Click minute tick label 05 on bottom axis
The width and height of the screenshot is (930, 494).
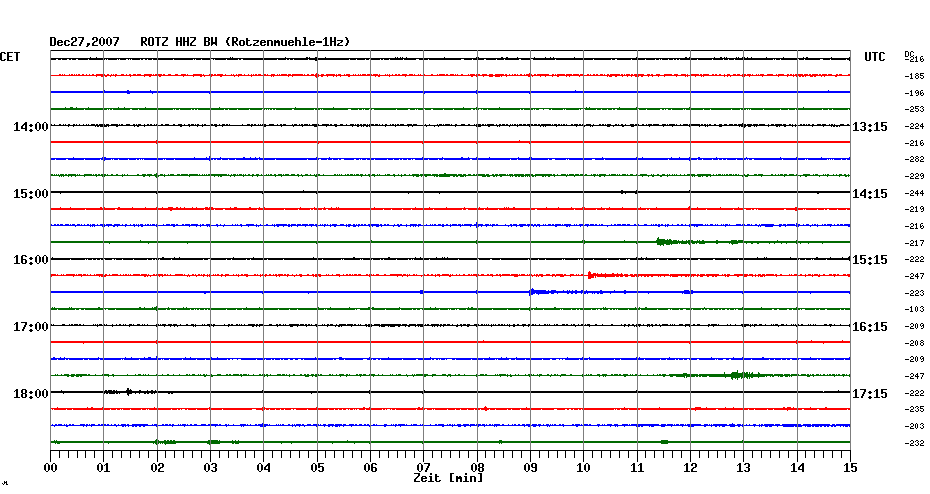pos(317,468)
